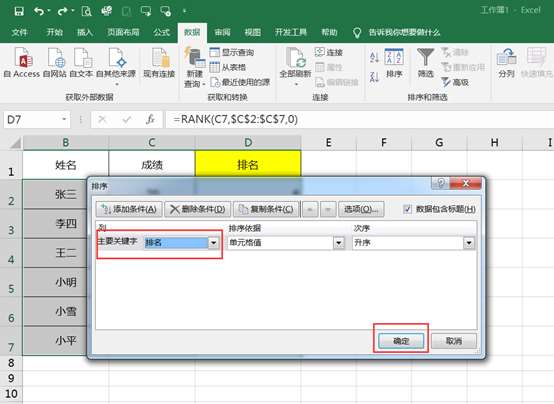Click the Sort A to Z ascending icon

point(374,57)
